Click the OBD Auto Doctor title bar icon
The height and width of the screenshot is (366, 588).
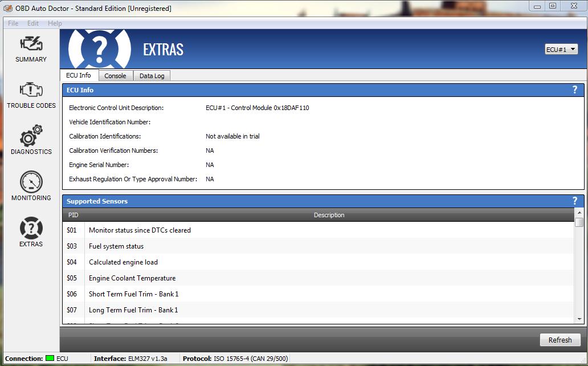click(x=8, y=8)
